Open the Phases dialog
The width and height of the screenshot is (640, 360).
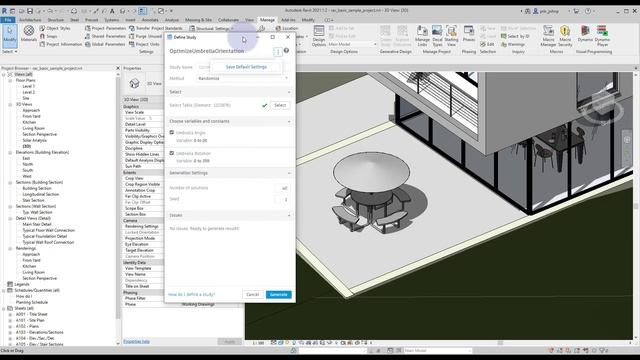[469, 33]
